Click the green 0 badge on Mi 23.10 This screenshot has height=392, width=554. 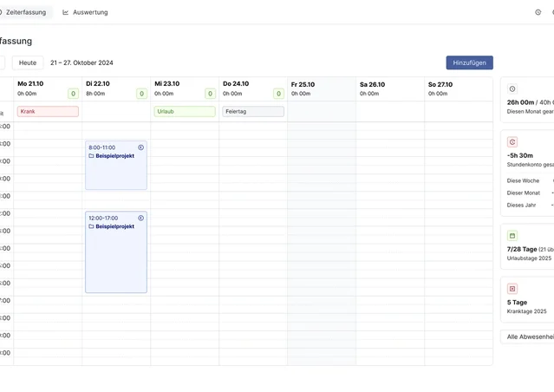click(x=210, y=94)
